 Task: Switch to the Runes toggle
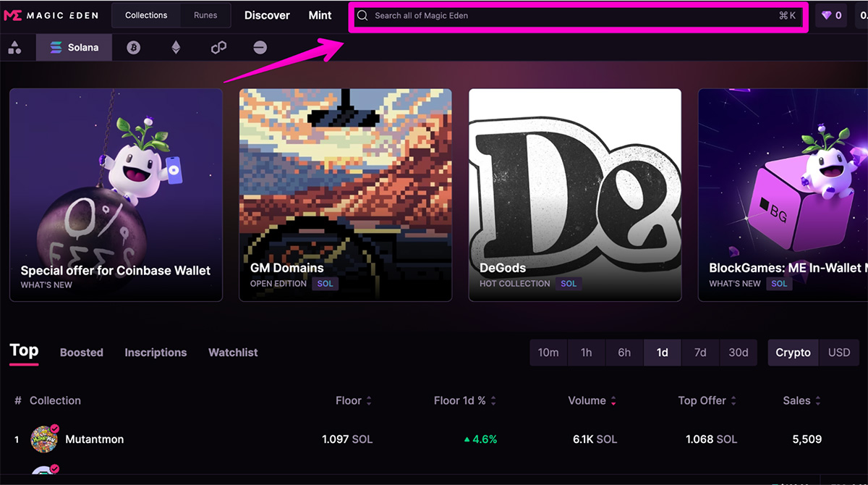pyautogui.click(x=205, y=15)
